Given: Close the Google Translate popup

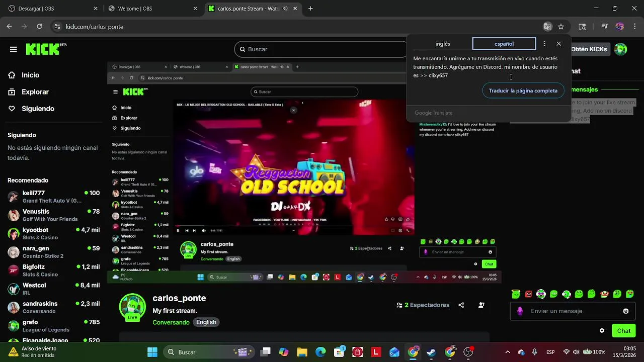Looking at the screenshot, I should pos(558,44).
